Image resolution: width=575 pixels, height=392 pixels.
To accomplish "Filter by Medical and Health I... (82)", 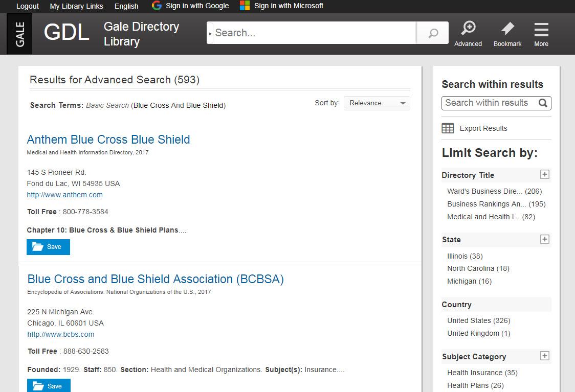I will [491, 217].
